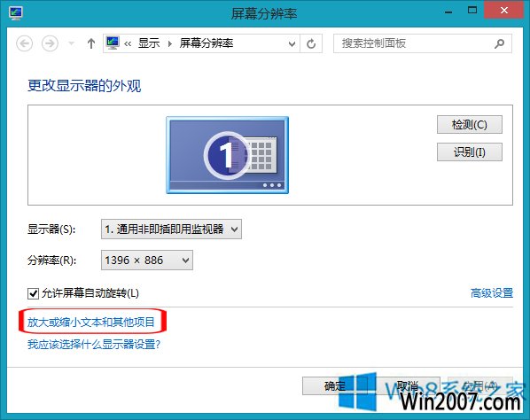Click the Back navigation arrow
The width and height of the screenshot is (530, 420).
tap(24, 43)
